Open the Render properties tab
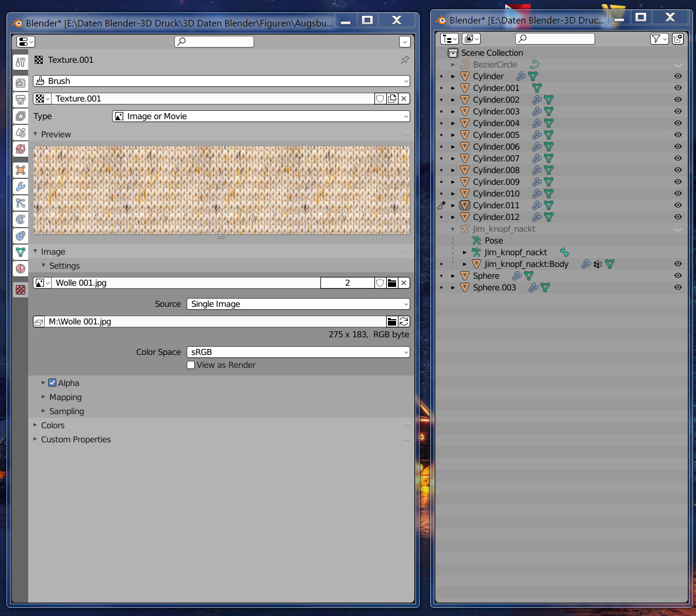This screenshot has height=616, width=696. click(21, 83)
